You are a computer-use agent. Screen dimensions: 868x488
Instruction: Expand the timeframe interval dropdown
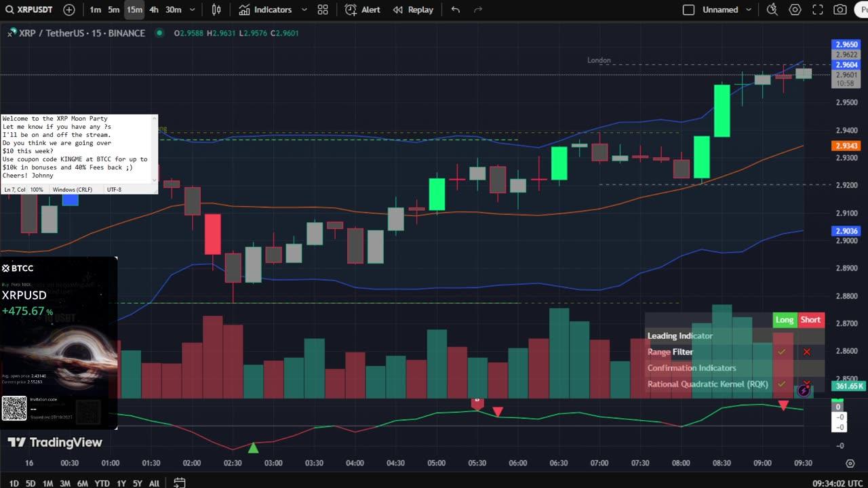(193, 9)
